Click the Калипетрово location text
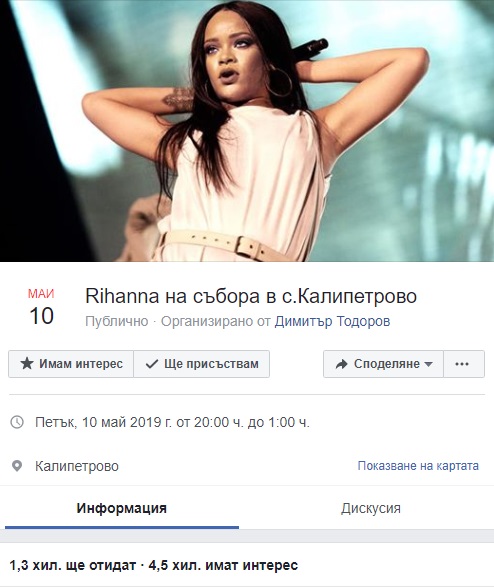This screenshot has width=494, height=587. point(77,466)
